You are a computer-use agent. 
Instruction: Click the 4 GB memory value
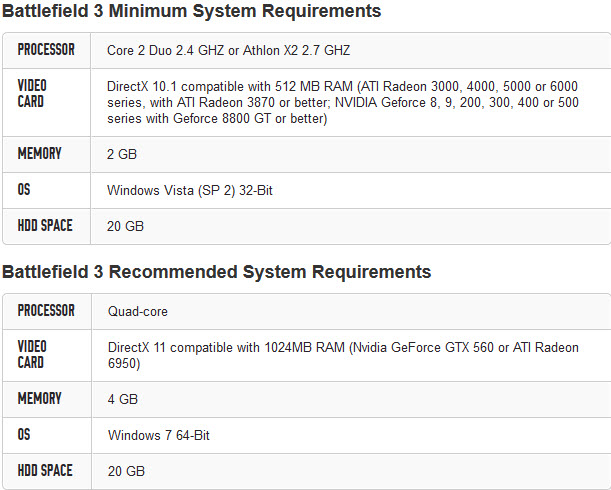coord(122,399)
